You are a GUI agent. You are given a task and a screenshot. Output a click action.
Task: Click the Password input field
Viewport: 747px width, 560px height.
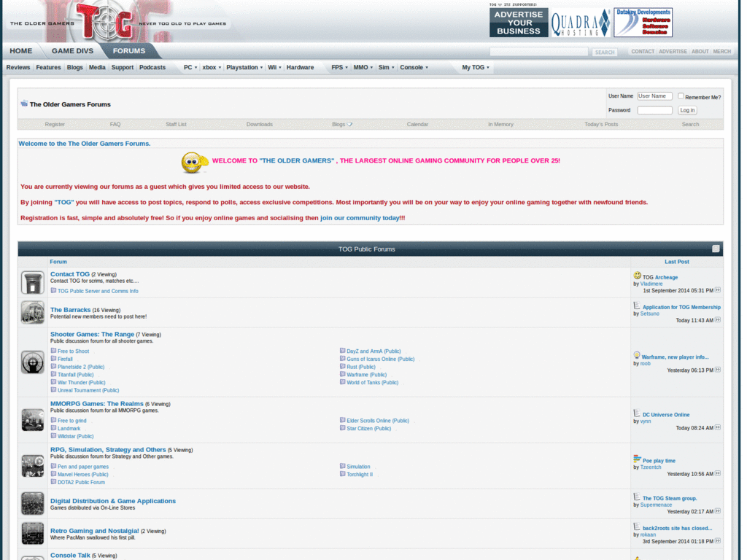(x=654, y=110)
